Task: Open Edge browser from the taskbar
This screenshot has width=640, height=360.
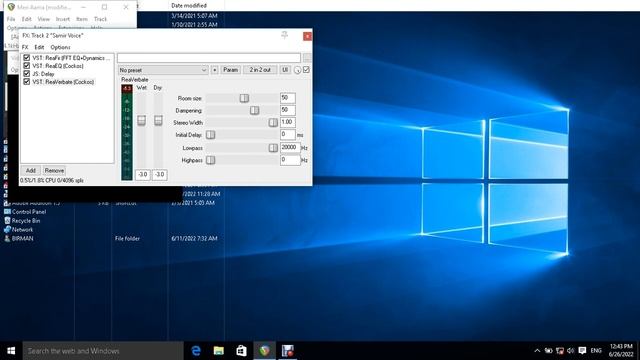Action: pyautogui.click(x=196, y=351)
